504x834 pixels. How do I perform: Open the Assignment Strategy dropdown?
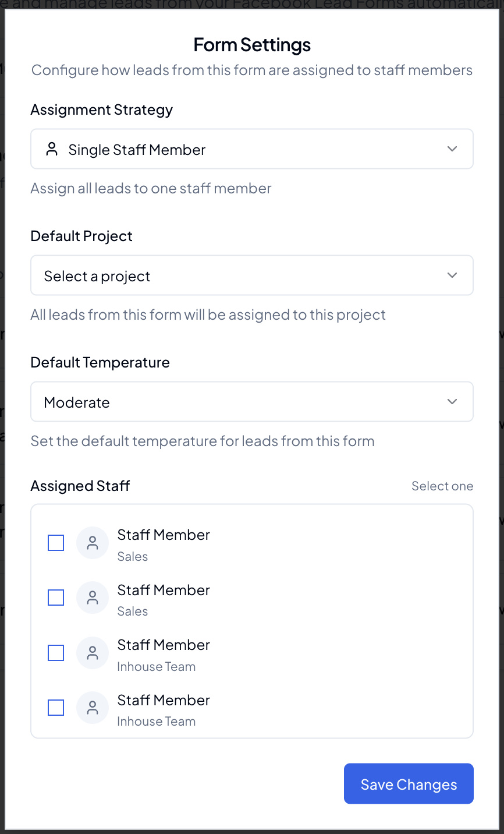click(251, 149)
